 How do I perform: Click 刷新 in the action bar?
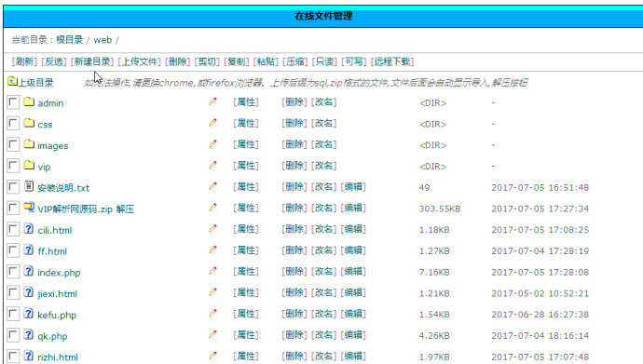(x=24, y=61)
